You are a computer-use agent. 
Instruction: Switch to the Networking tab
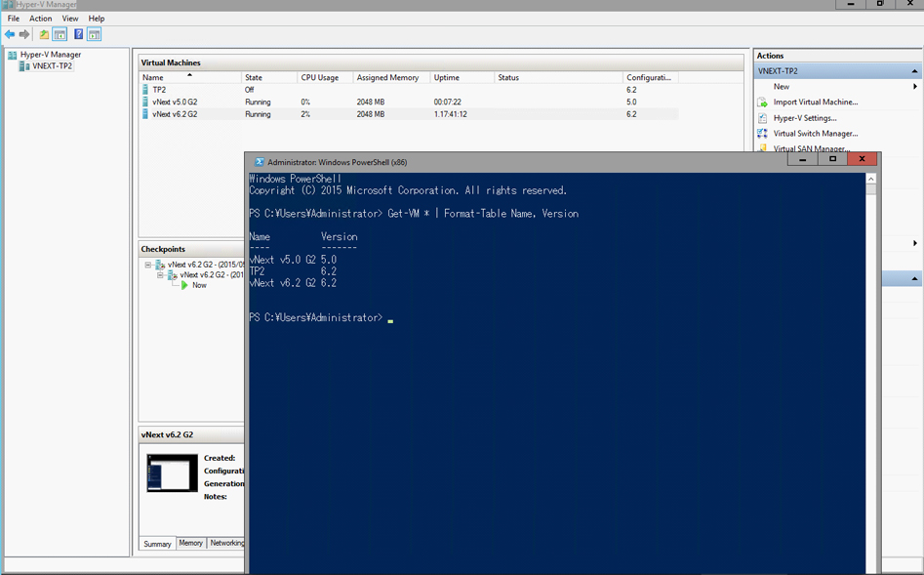click(x=225, y=543)
